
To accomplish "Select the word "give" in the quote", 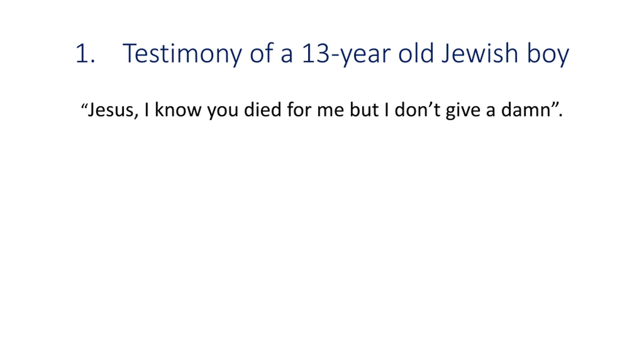I will click(x=463, y=111).
